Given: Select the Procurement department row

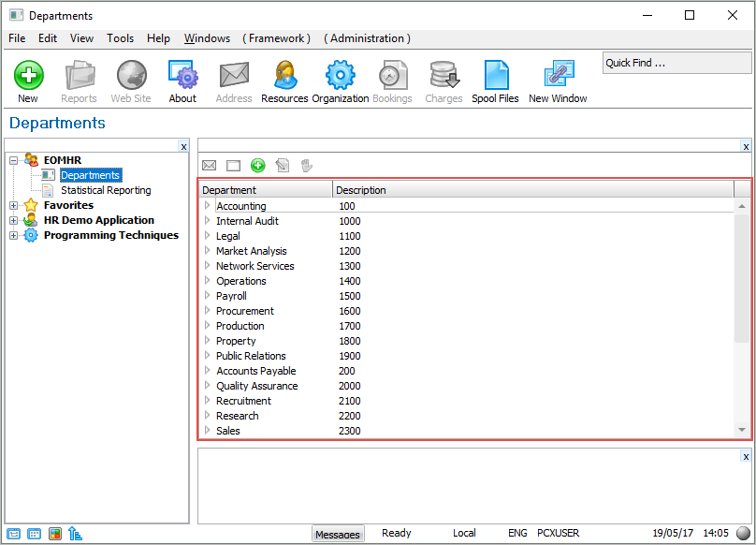Looking at the screenshot, I should point(467,311).
